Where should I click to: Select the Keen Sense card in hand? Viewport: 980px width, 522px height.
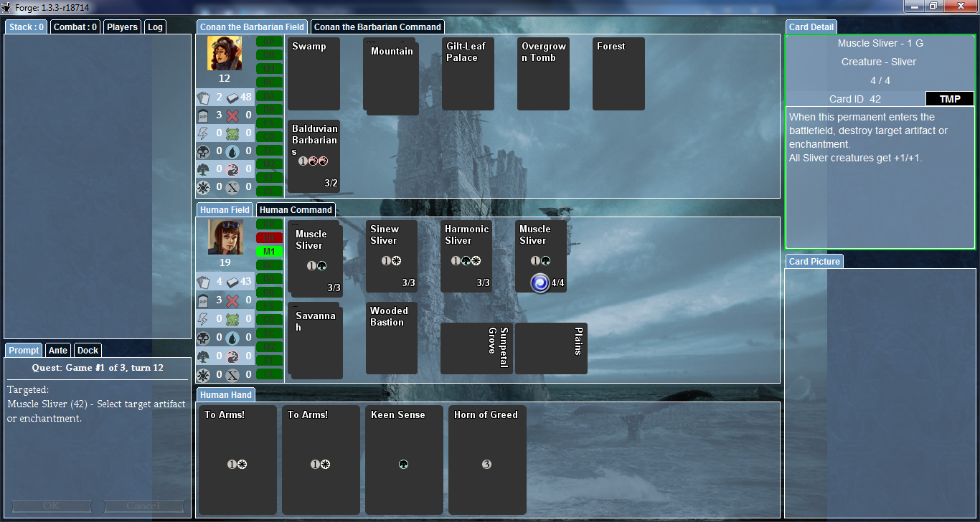404,460
